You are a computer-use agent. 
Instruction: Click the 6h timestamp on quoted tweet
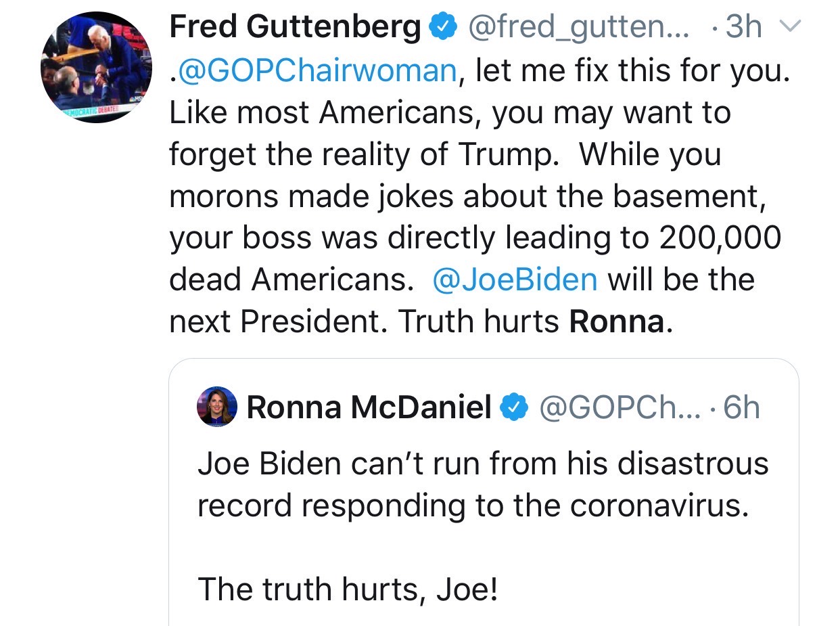point(741,407)
